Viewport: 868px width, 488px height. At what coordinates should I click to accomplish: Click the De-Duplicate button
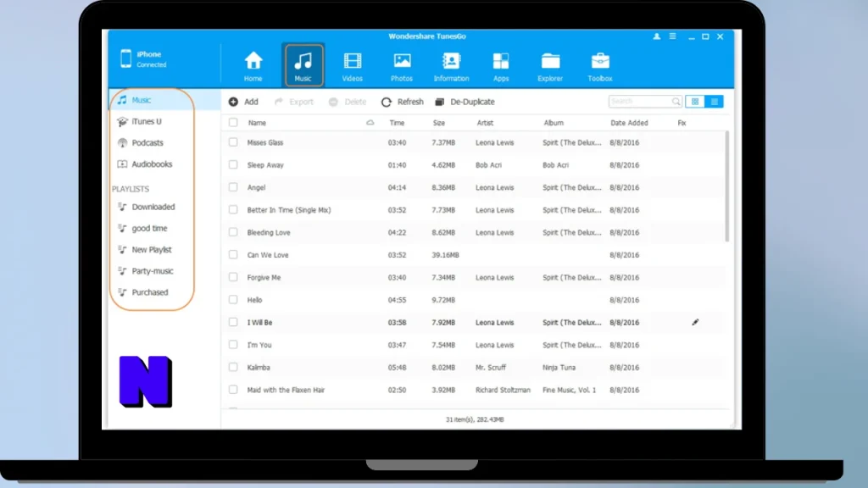(x=465, y=102)
